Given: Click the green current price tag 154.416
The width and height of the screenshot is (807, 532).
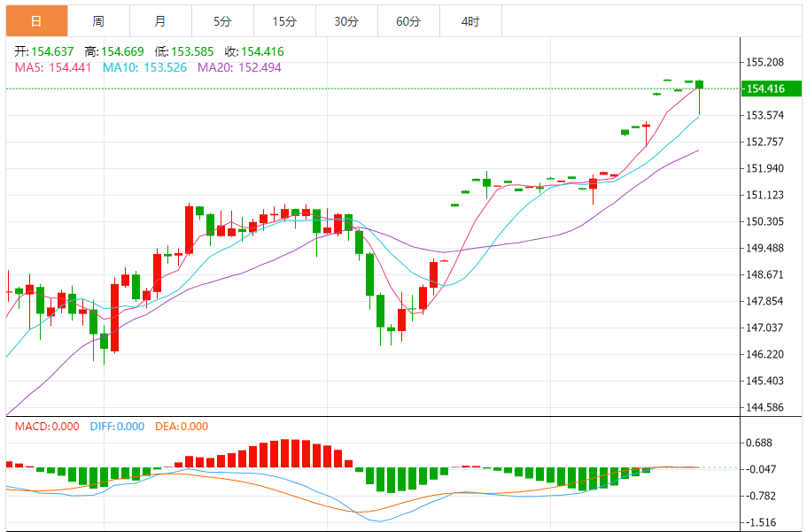Looking at the screenshot, I should 771,89.
